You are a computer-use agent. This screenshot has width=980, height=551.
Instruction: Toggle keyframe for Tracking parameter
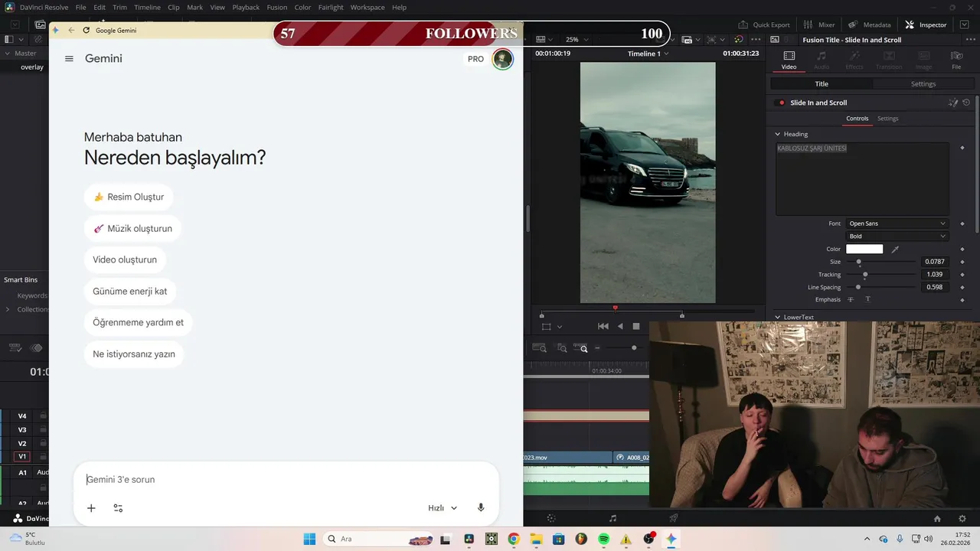coord(962,274)
